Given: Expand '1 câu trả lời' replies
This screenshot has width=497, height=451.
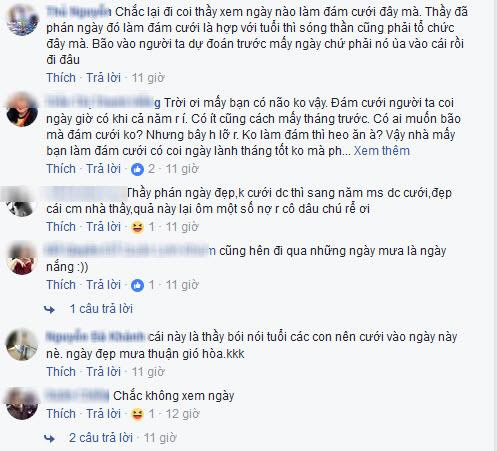Looking at the screenshot, I should pos(101,309).
